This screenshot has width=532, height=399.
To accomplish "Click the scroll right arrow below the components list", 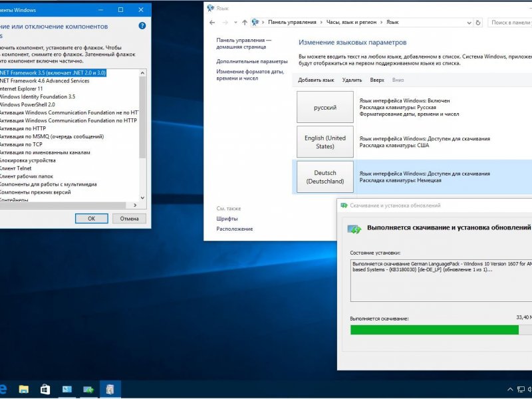I will point(135,205).
